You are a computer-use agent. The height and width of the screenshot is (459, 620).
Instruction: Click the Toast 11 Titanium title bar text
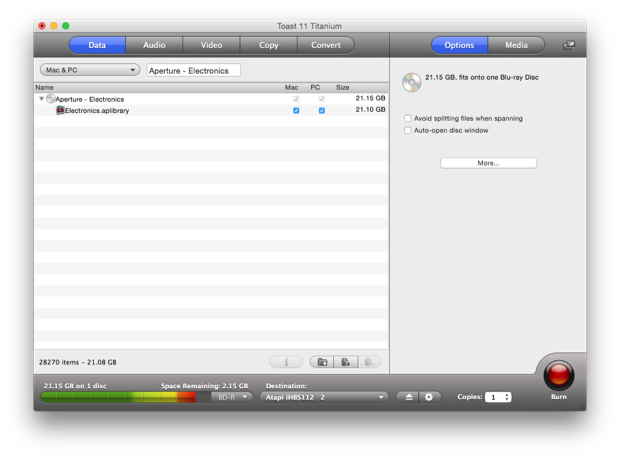pyautogui.click(x=309, y=26)
